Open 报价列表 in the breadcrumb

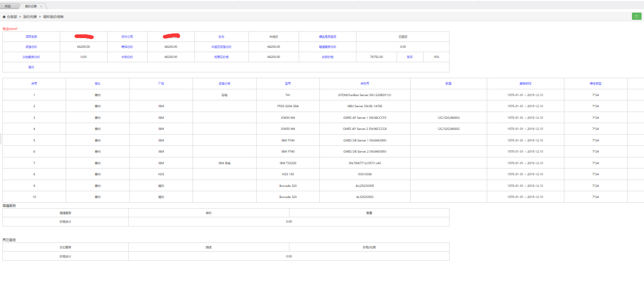pos(30,17)
